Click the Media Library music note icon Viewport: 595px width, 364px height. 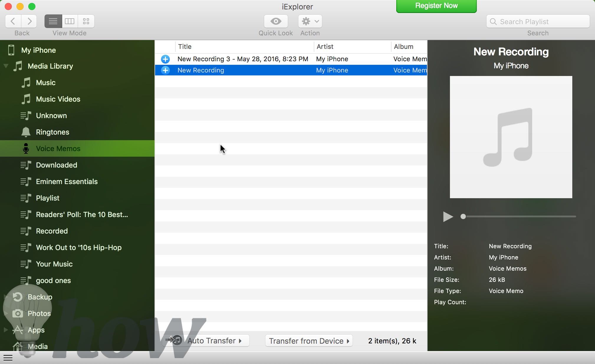coord(18,66)
